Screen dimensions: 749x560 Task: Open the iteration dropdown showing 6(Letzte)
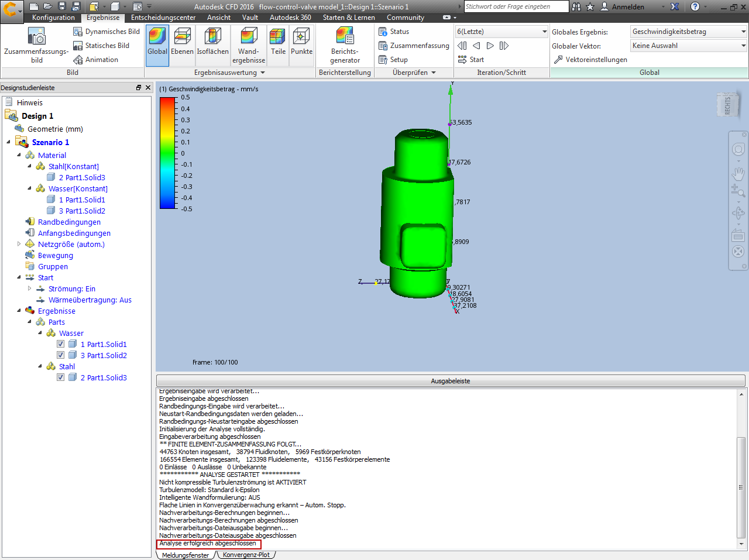click(x=502, y=32)
